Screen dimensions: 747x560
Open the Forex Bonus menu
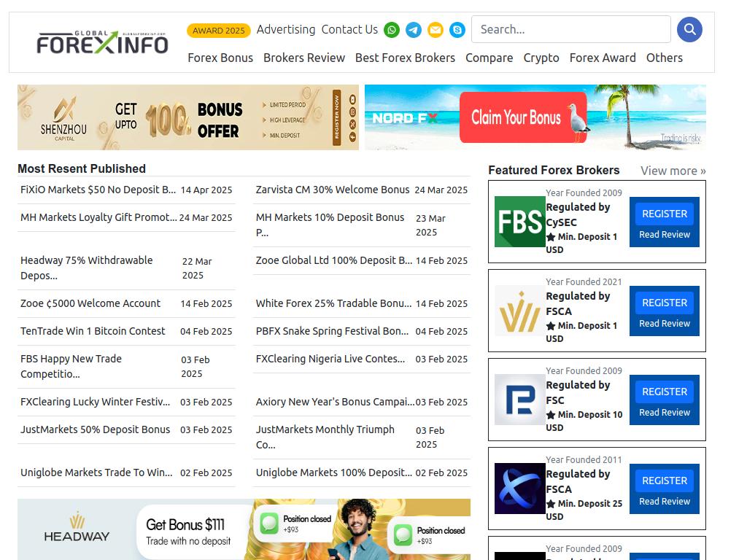tap(220, 58)
